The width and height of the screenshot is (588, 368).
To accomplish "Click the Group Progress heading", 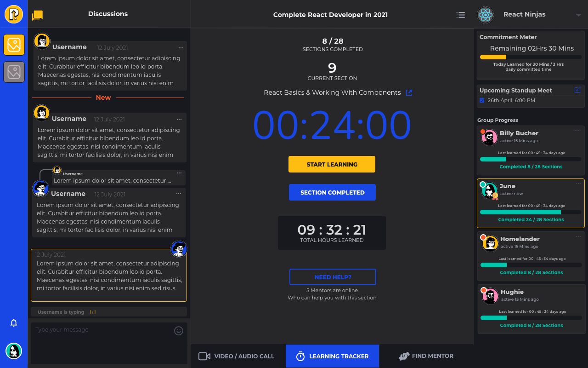I will [498, 120].
